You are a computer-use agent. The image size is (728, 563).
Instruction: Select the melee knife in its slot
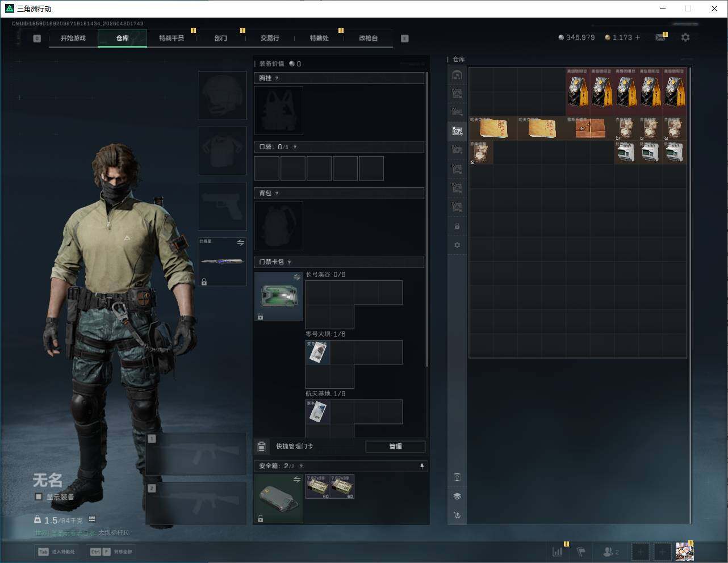pos(222,262)
